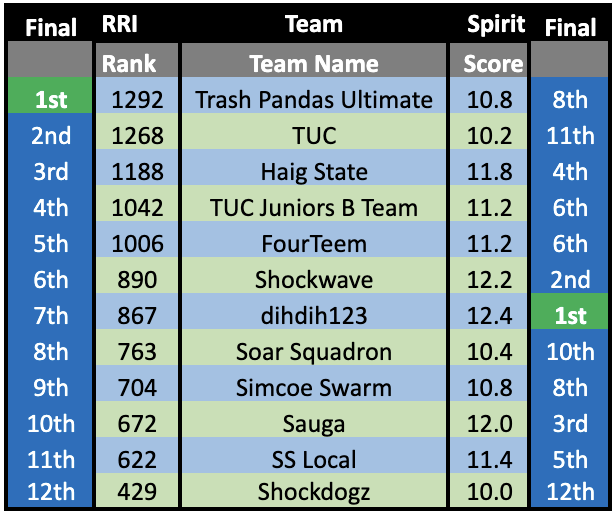Screen dimensions: 616x512
Task: Click RRI rank value 1292
Action: coord(135,100)
